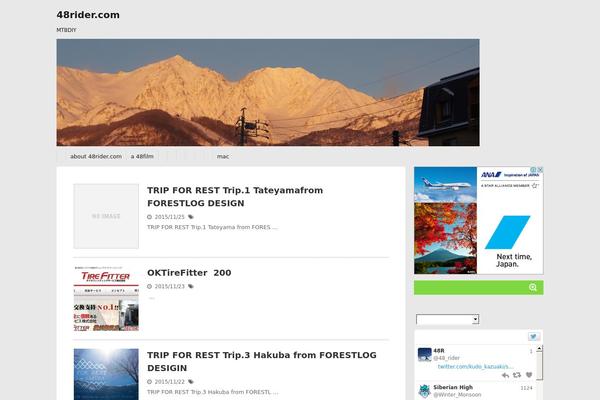Click the twitter.com/kudo_kazuaki link

[x=475, y=367]
